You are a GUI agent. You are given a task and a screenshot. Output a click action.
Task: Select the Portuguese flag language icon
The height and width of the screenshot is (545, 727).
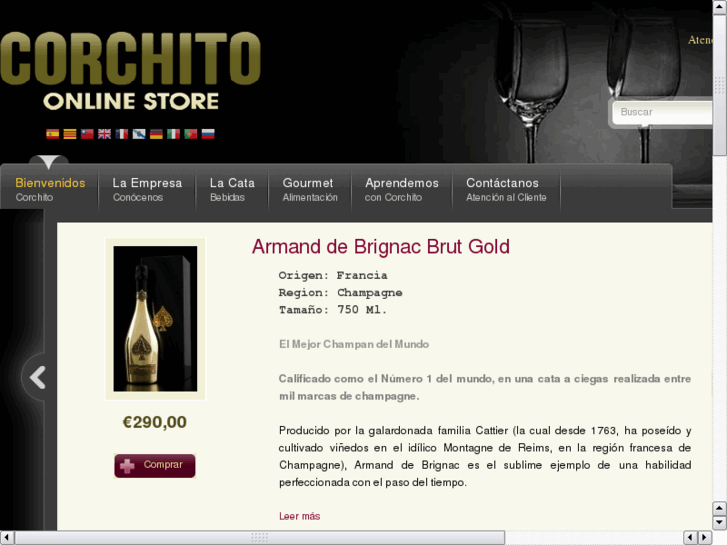click(191, 134)
